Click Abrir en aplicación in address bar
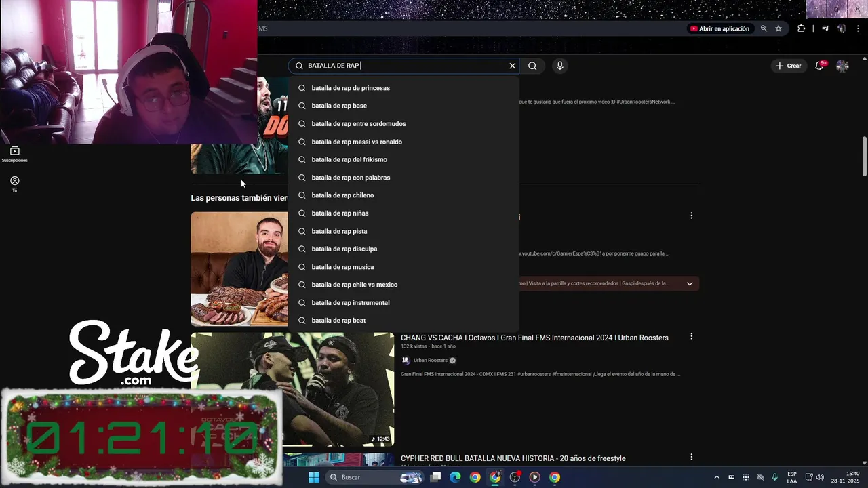The image size is (868, 488). pyautogui.click(x=719, y=28)
